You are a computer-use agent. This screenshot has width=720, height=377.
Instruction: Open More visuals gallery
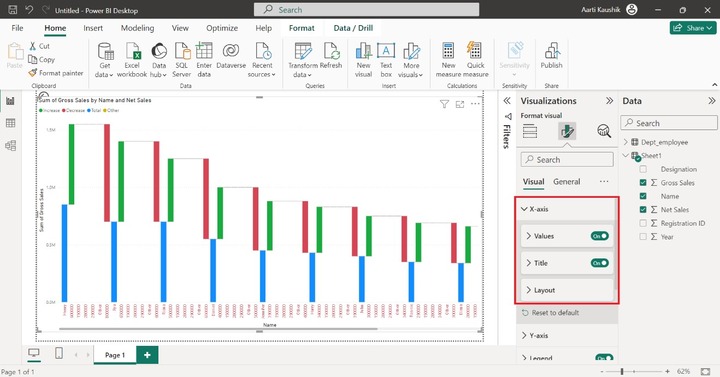411,60
